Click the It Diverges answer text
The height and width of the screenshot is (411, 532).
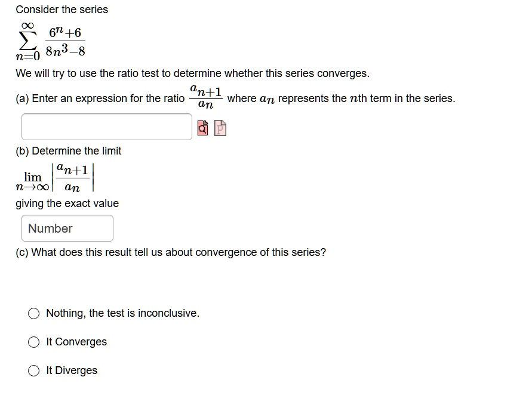(71, 370)
